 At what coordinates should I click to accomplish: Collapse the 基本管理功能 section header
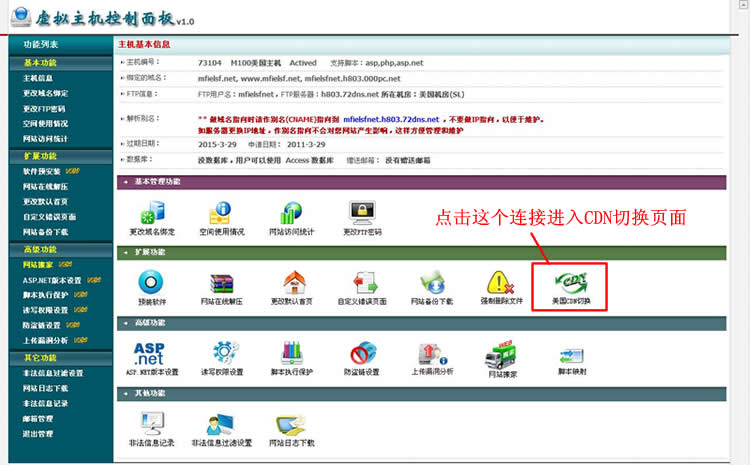(125, 182)
